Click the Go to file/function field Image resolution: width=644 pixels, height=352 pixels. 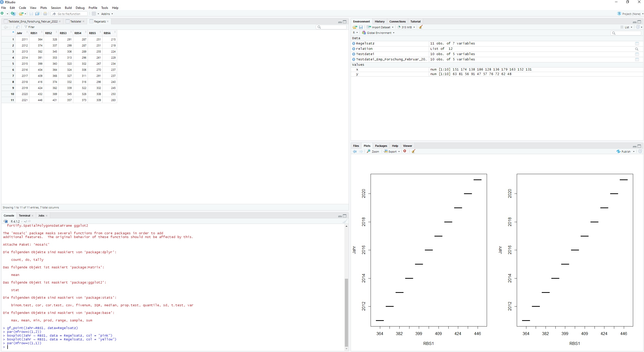tap(69, 14)
